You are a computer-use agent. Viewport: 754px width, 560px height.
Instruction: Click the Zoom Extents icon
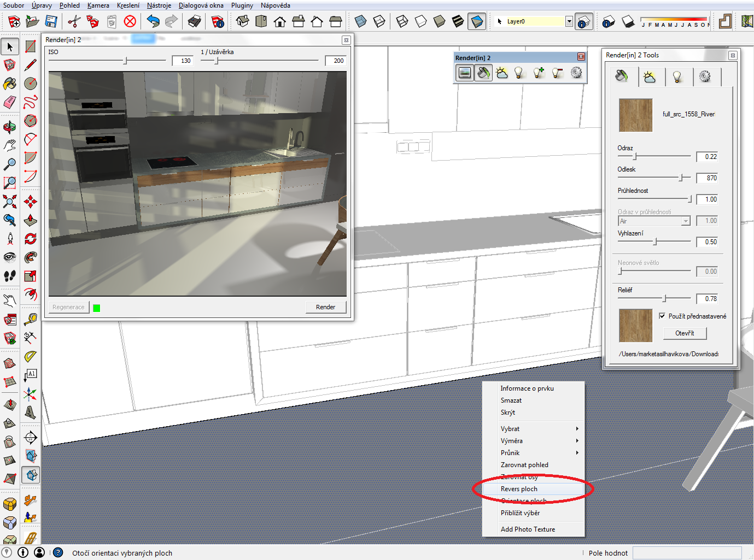[x=10, y=202]
